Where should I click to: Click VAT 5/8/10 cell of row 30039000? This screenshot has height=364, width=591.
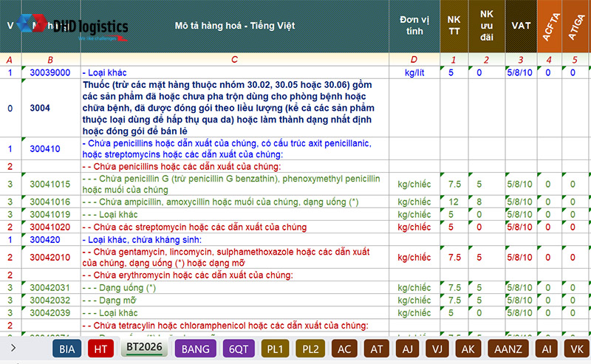pos(520,72)
